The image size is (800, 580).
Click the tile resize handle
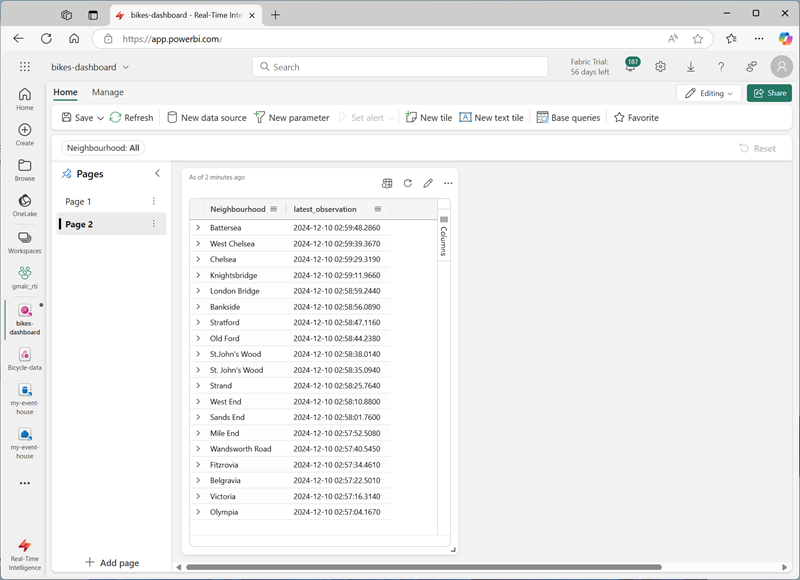pyautogui.click(x=453, y=550)
